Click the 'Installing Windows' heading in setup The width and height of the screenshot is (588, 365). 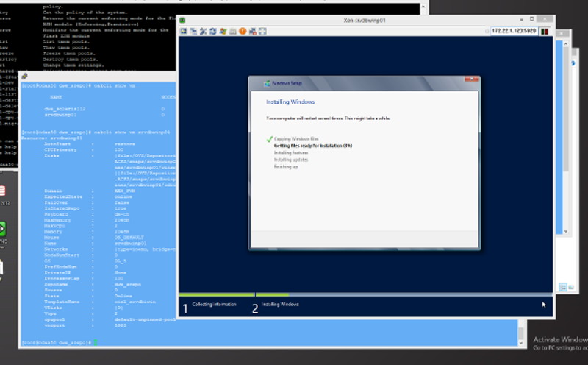pyautogui.click(x=290, y=102)
